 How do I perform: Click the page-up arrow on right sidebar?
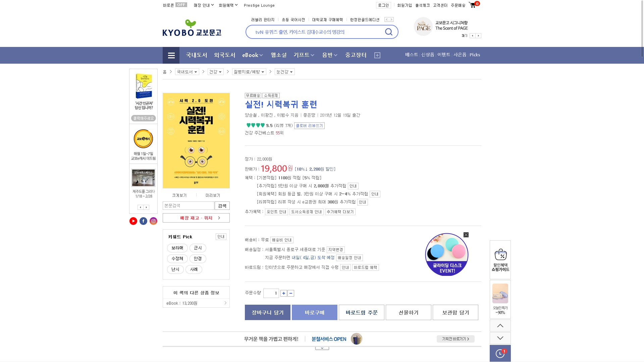tap(500, 325)
